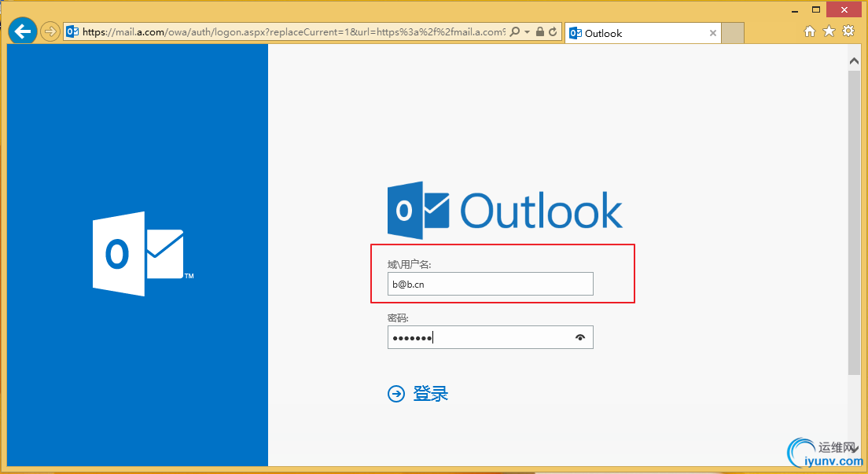Open Favorites with the star icon
This screenshot has height=474, width=868.
pyautogui.click(x=829, y=31)
